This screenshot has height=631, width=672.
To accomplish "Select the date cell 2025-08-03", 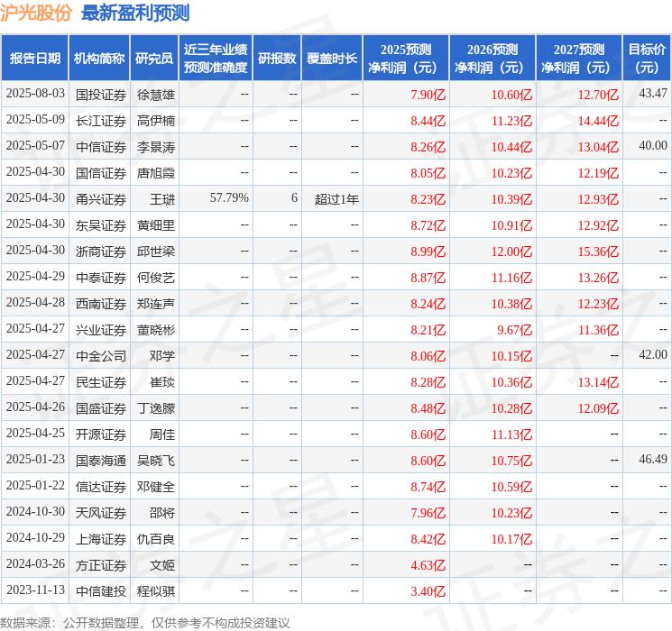I will (35, 94).
